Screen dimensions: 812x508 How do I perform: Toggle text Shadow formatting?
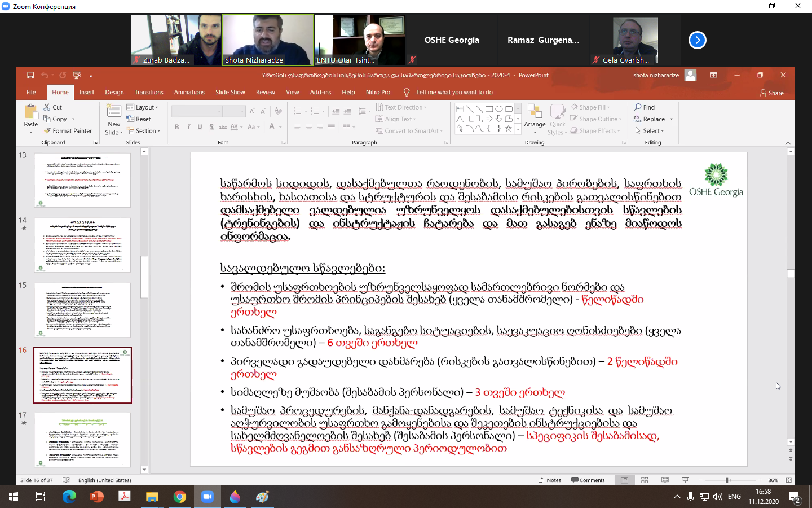[x=211, y=127]
